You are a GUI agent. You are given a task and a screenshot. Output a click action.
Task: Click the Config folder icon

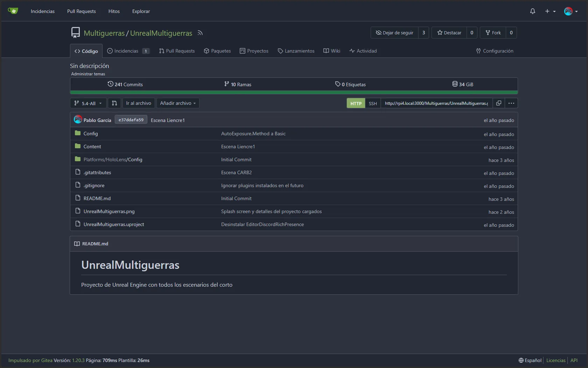point(78,133)
